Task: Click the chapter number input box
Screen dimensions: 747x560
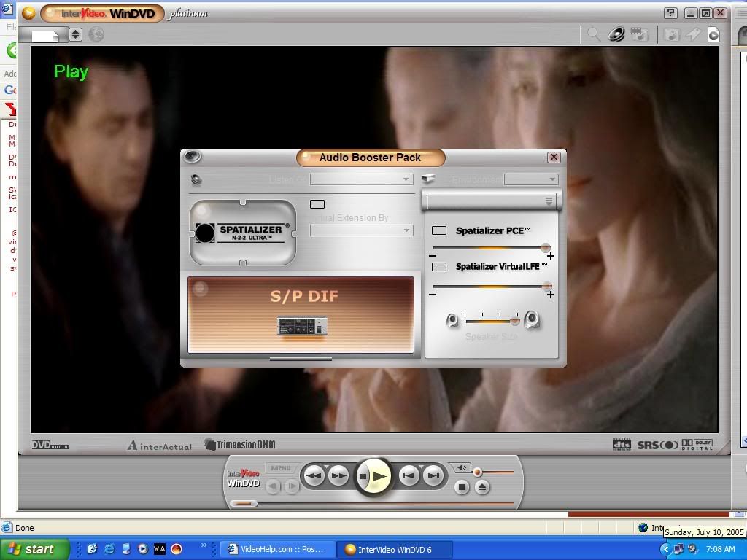Action: coord(44,35)
